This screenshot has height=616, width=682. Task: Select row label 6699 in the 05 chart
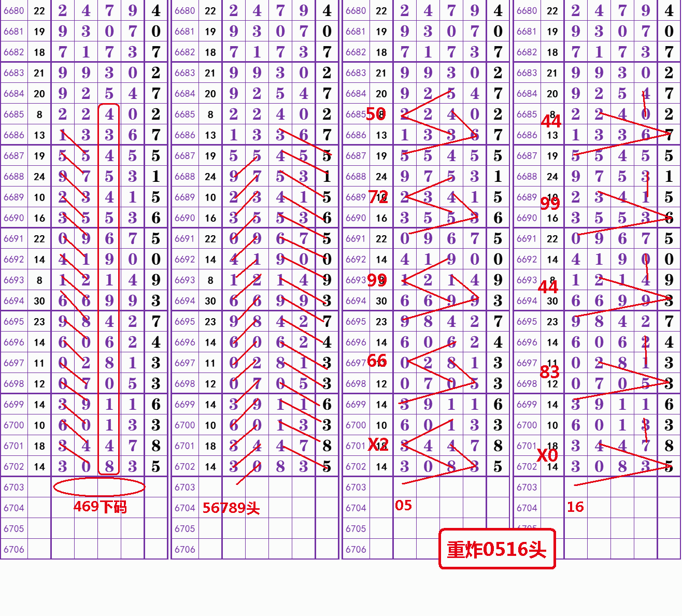pos(356,404)
